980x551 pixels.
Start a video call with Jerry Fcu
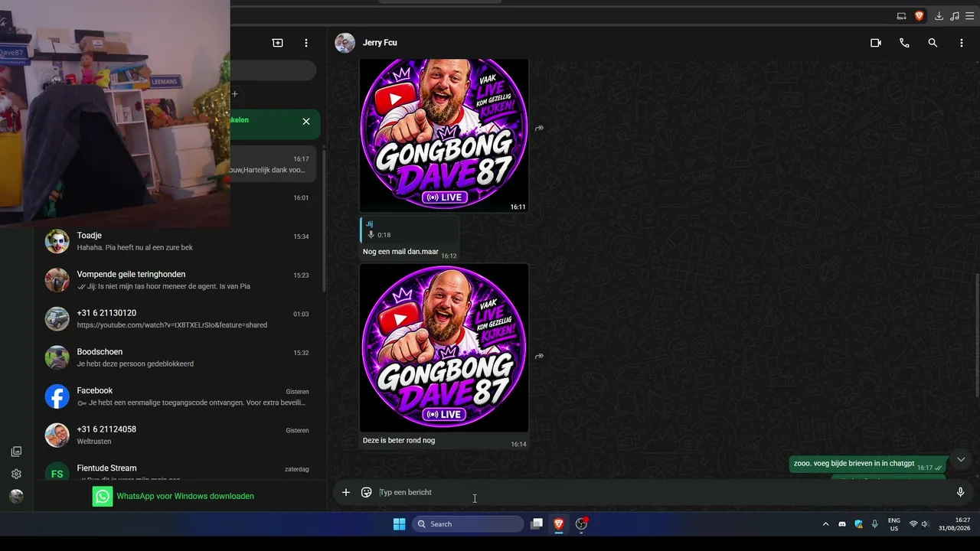tap(876, 43)
